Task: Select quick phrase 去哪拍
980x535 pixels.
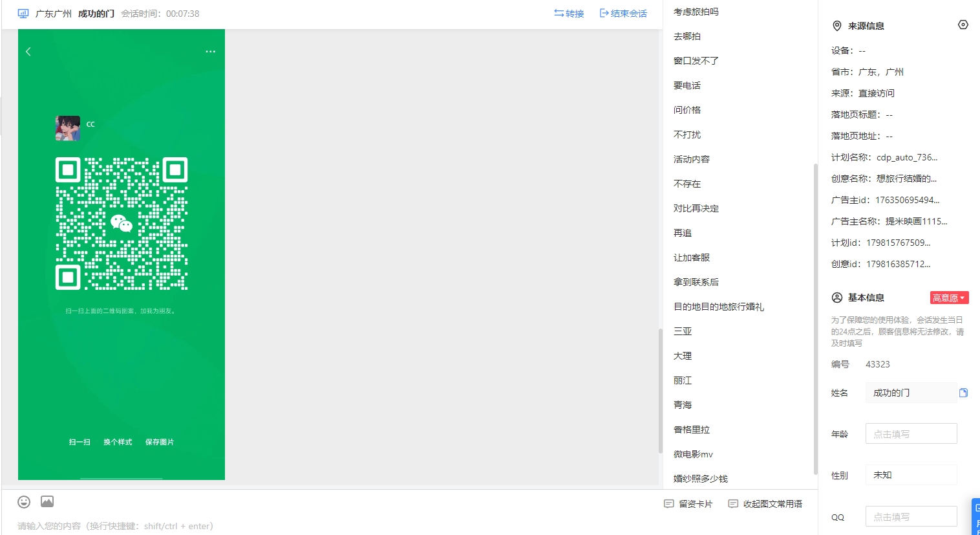Action: (x=687, y=36)
